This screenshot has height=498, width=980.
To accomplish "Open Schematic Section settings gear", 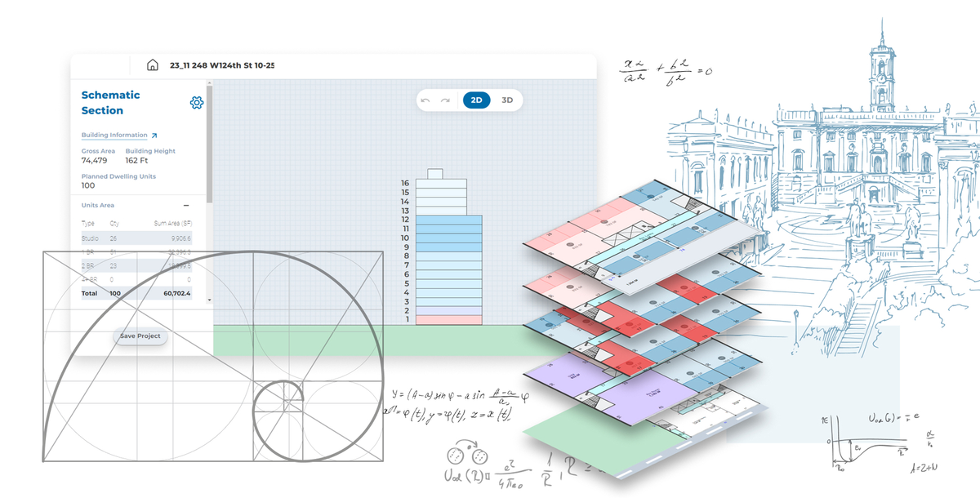I will (x=196, y=102).
